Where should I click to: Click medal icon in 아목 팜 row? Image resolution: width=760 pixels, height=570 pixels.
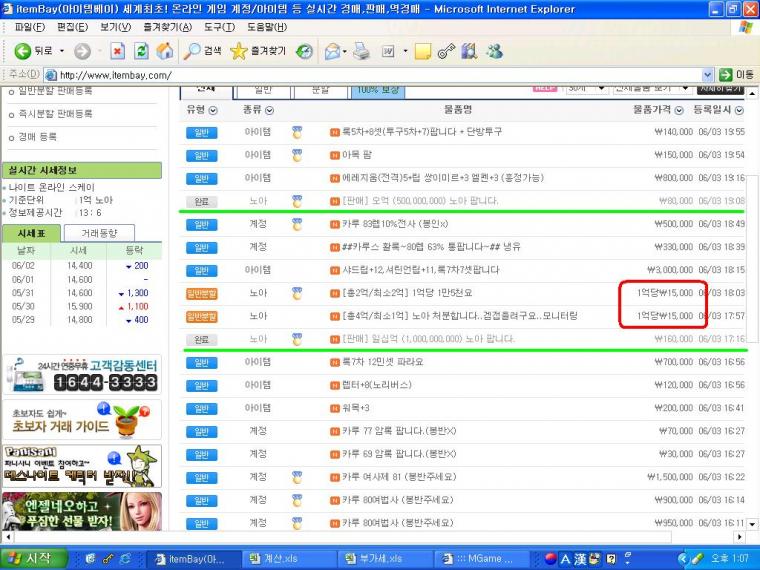point(297,155)
